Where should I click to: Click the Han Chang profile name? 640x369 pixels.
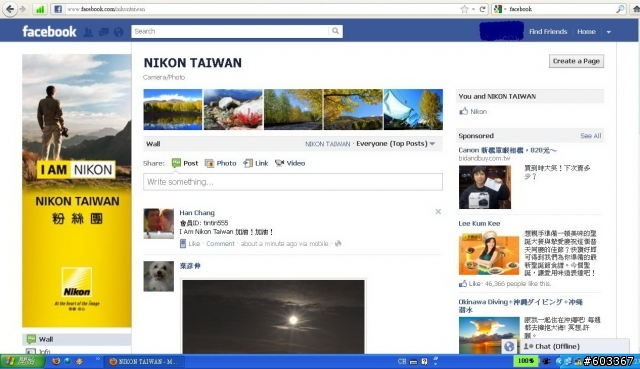click(x=197, y=213)
